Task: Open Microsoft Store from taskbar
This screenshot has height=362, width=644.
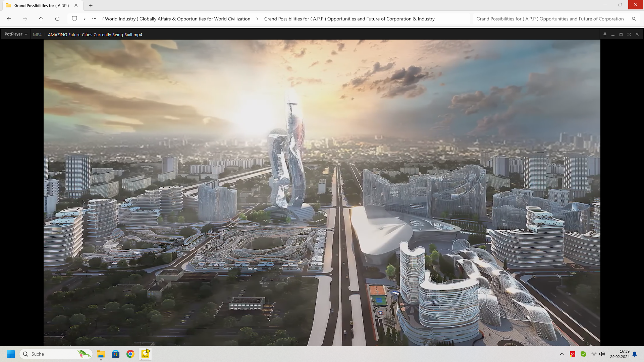Action: pyautogui.click(x=116, y=354)
